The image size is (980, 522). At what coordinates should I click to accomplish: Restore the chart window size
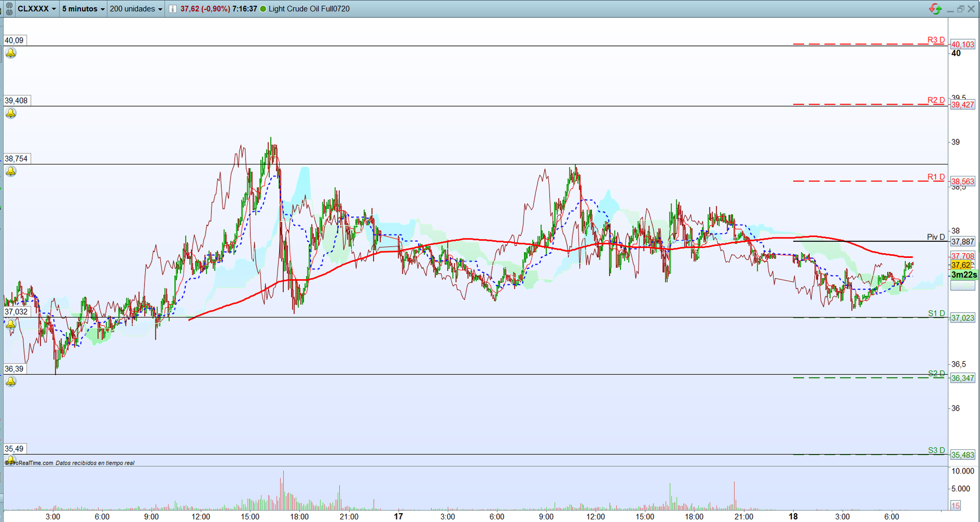point(960,9)
